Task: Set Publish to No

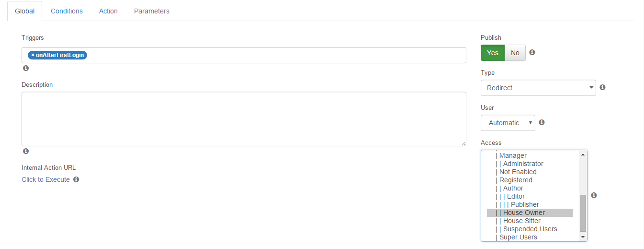Action: 515,53
